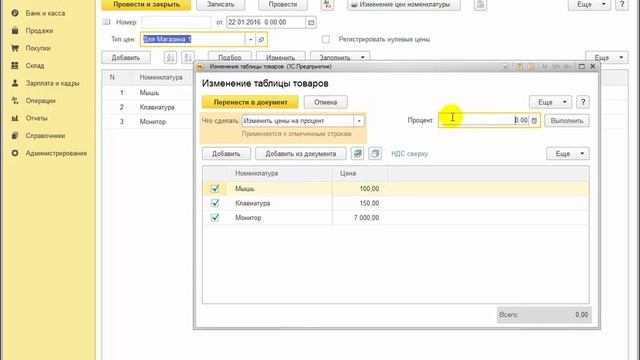Open Покупки menu item
This screenshot has width=640, height=360.
[38, 48]
